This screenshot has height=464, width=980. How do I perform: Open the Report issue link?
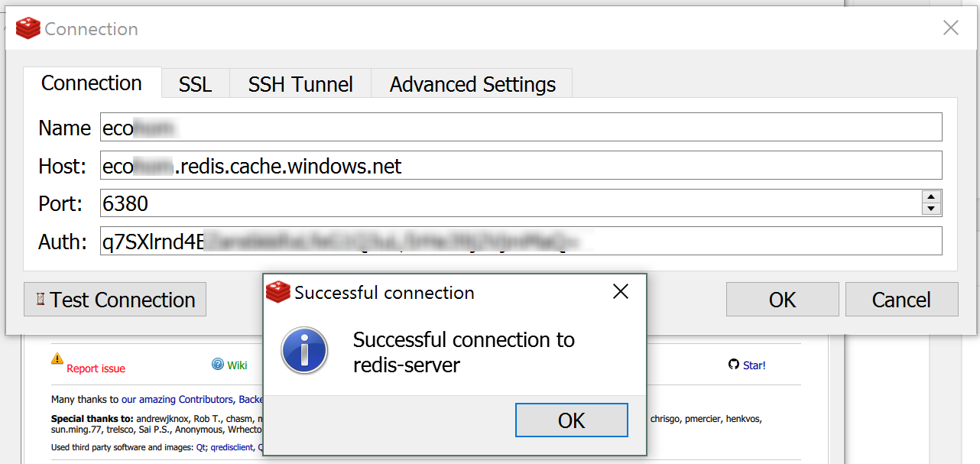[x=96, y=368]
